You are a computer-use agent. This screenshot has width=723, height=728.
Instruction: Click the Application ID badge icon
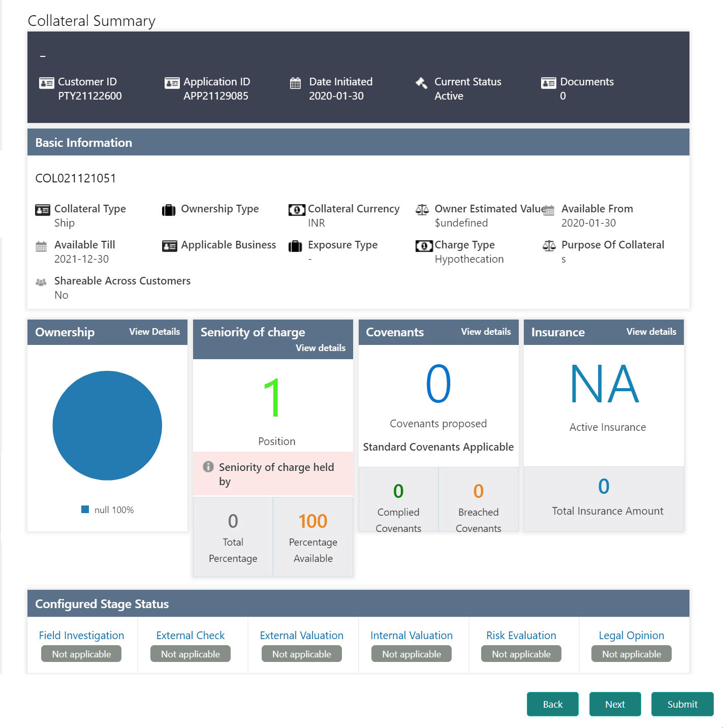tap(171, 83)
